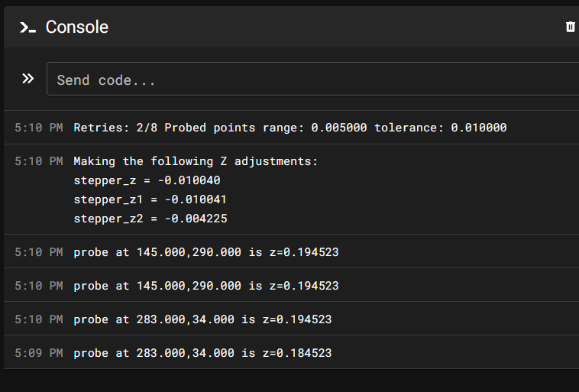Click the stepper_z = -0.010040 line
This screenshot has height=392, width=579.
[147, 180]
